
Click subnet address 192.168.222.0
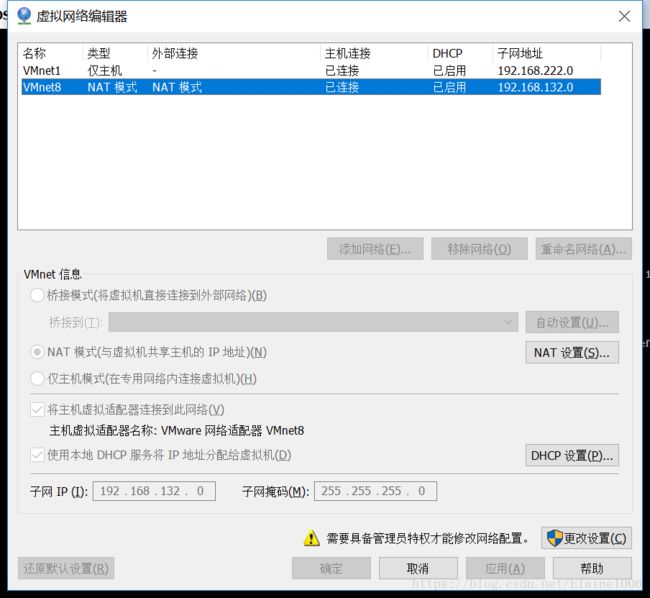click(536, 71)
